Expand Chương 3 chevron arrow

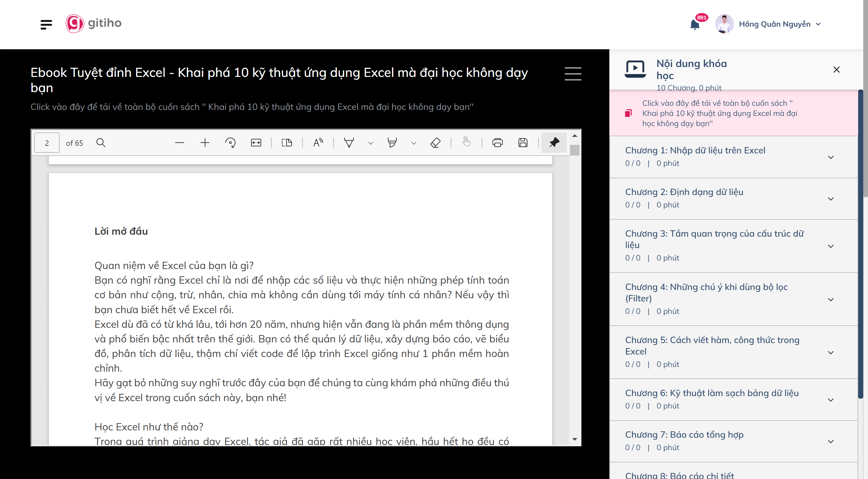(831, 246)
